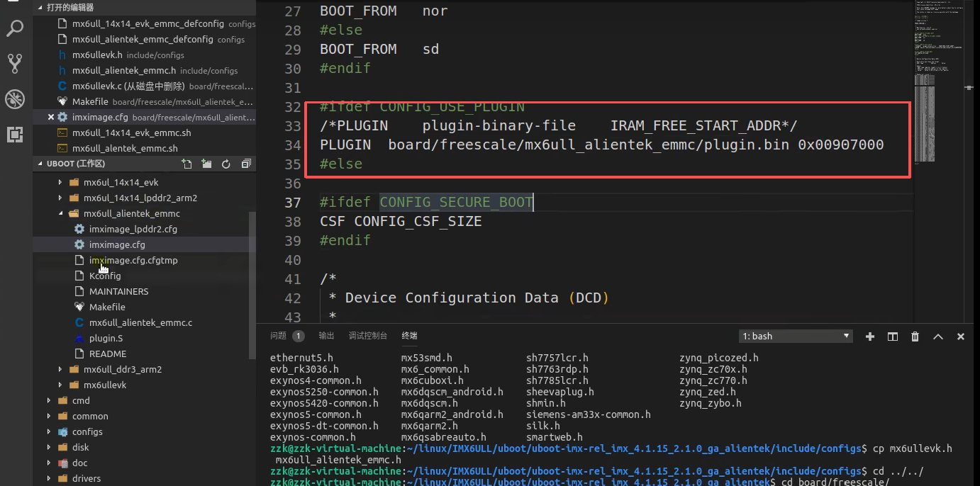Open mx6ull_14x14_evk_emmc.sh editor entry

(131, 132)
